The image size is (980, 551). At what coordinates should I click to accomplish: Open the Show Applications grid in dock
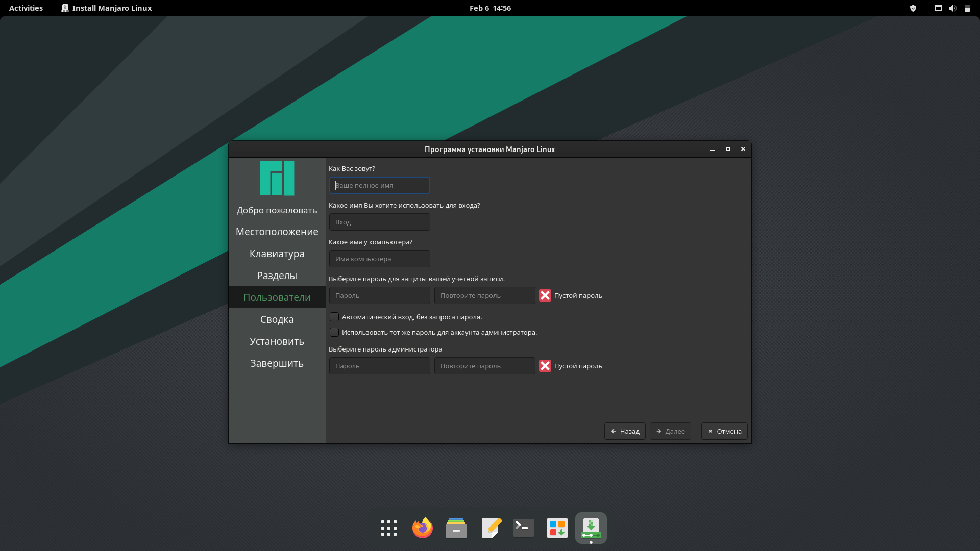click(x=389, y=528)
